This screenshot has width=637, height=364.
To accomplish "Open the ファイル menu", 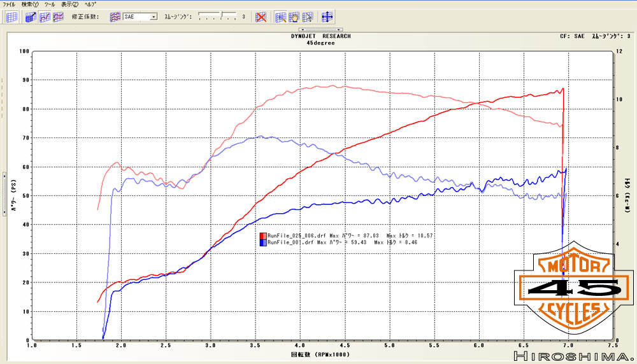I will [x=10, y=4].
